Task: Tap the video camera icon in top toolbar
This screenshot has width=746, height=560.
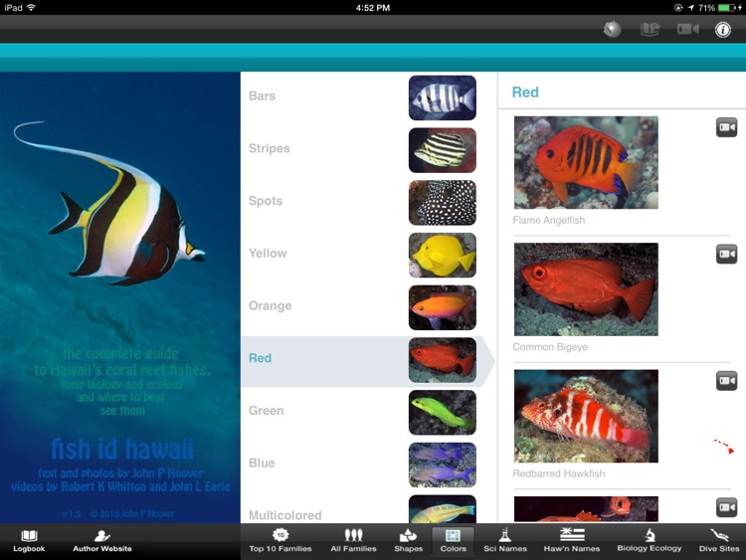Action: click(x=688, y=29)
